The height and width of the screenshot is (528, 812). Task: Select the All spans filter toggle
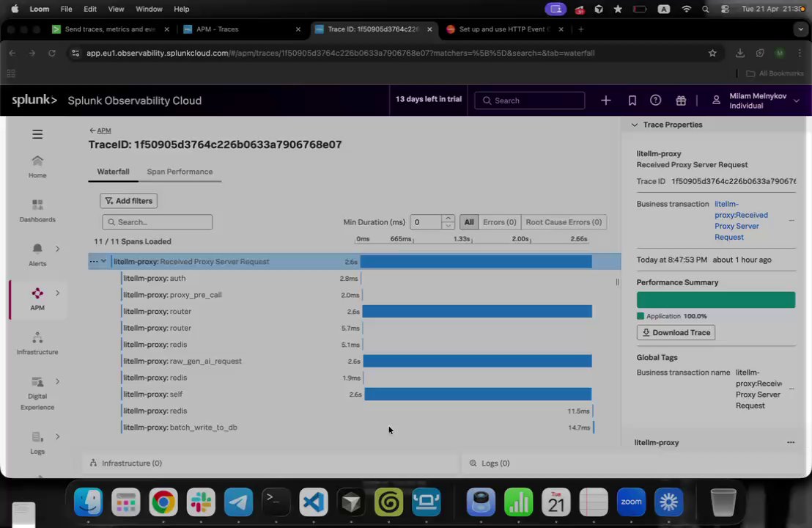(469, 221)
